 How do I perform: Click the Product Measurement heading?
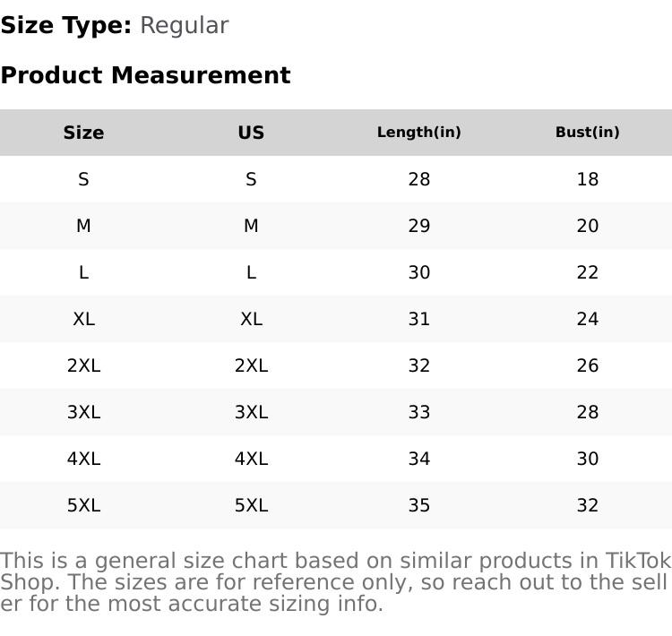(145, 75)
